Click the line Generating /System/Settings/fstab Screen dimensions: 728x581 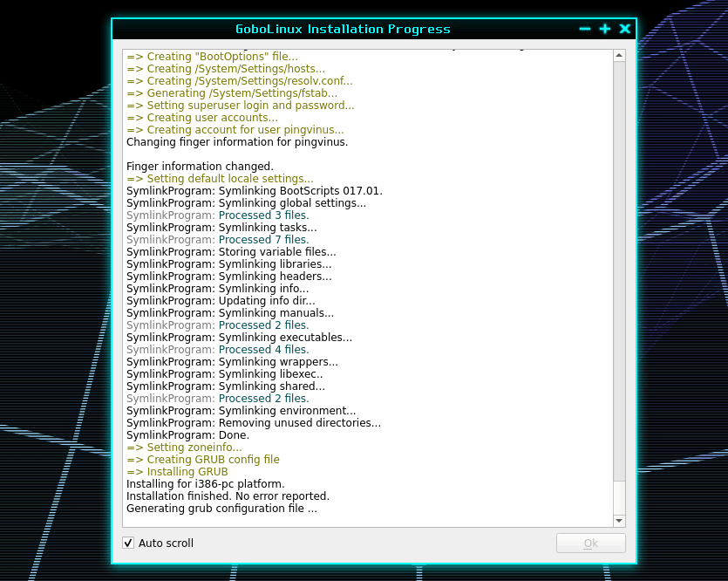click(x=232, y=93)
